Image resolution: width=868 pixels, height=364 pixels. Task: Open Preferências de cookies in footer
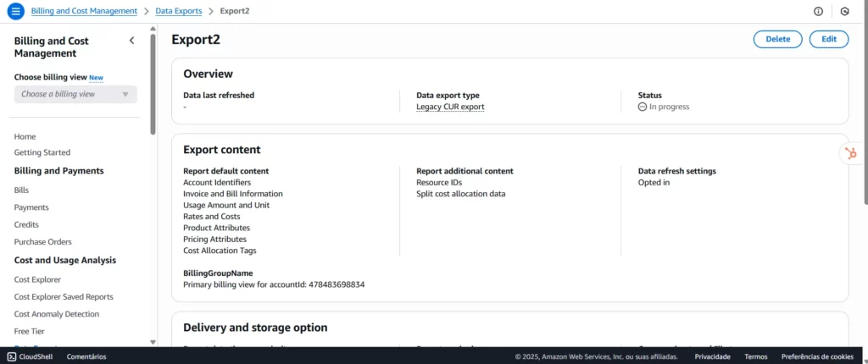817,356
